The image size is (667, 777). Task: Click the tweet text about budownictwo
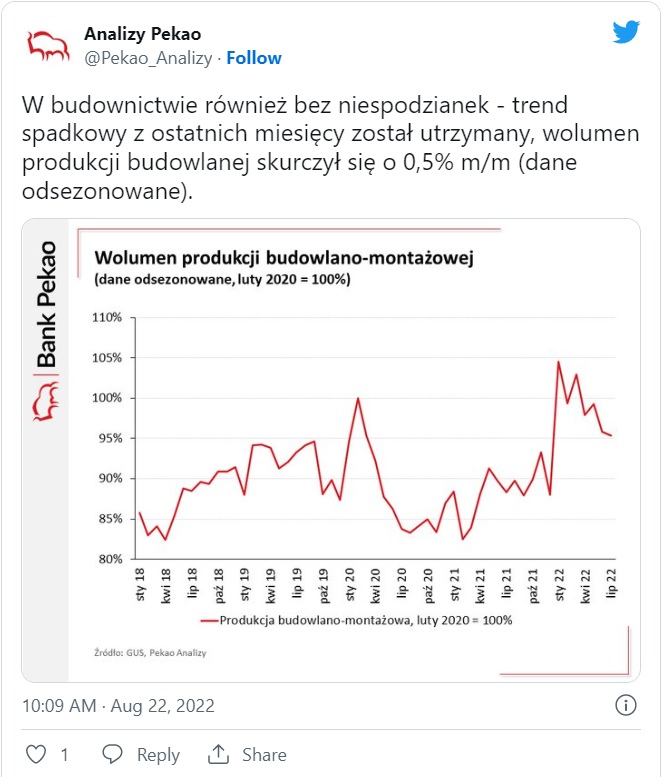[x=331, y=148]
